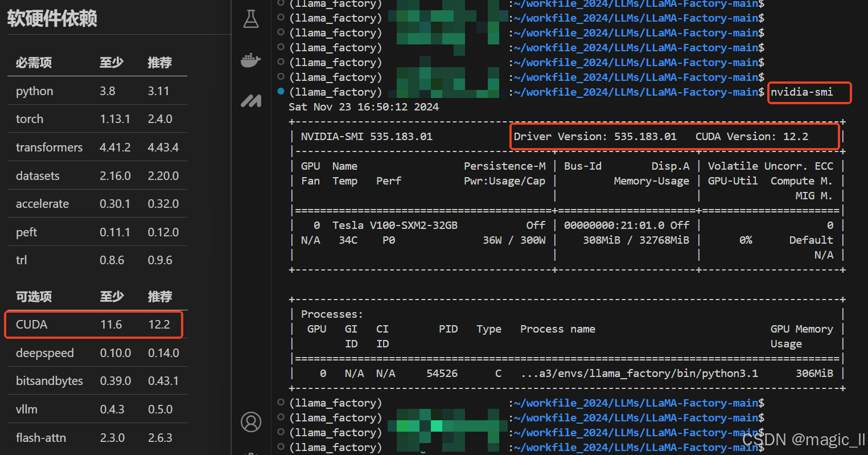Select the 3.11 recommended python version
Image resolution: width=868 pixels, height=455 pixels.
click(158, 91)
